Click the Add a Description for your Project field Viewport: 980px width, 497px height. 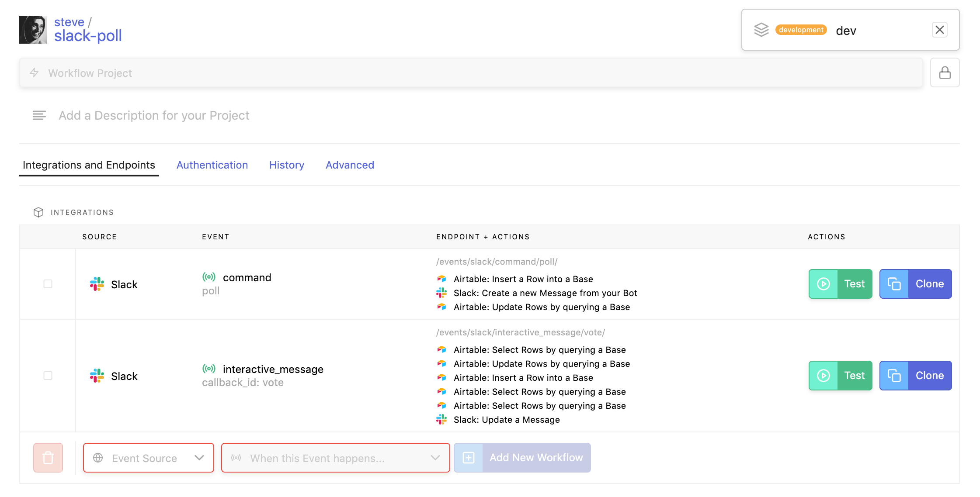(x=154, y=115)
